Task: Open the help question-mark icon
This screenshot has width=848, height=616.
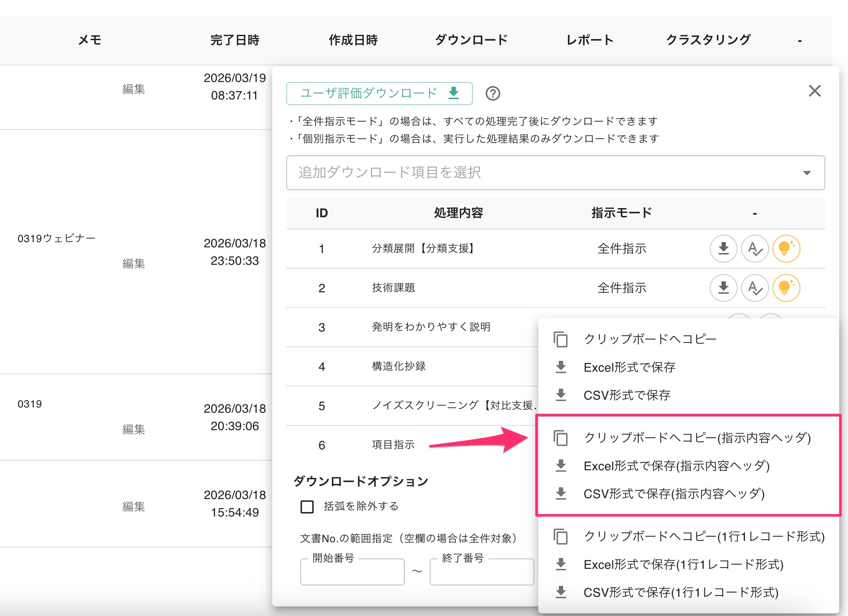Action: pyautogui.click(x=492, y=93)
